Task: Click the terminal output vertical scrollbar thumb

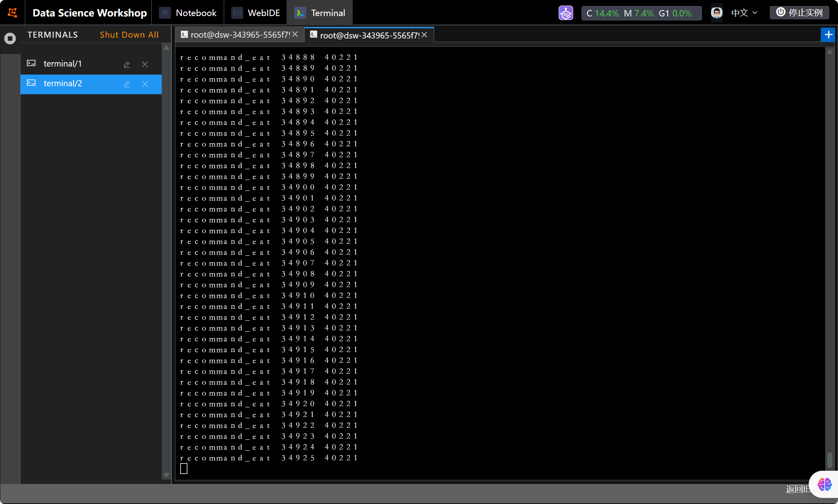Action: click(830, 459)
